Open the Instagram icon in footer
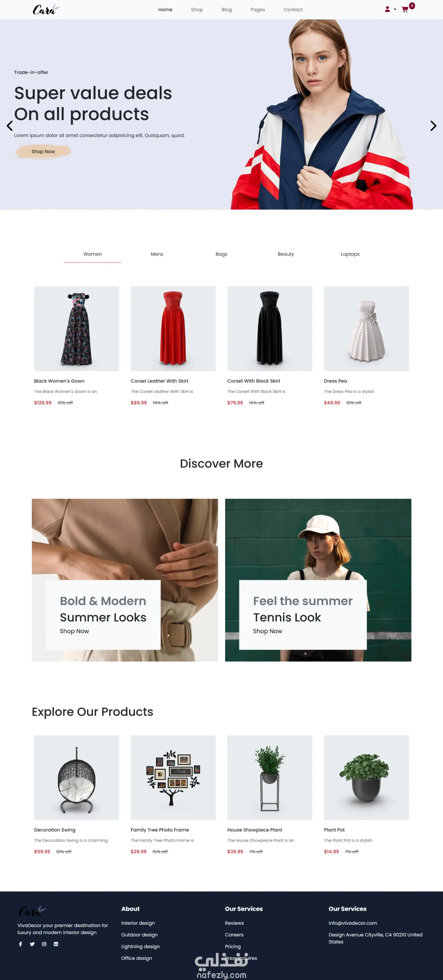This screenshot has width=443, height=980. pos(44,944)
